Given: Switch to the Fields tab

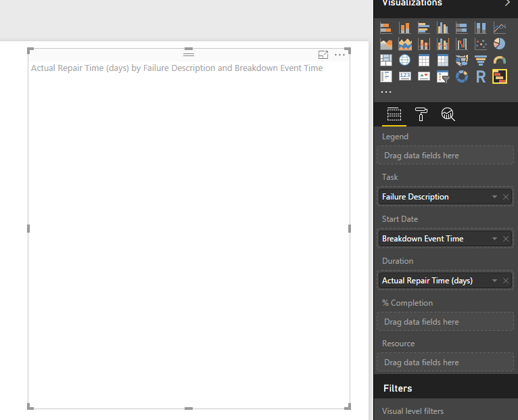Looking at the screenshot, I should point(394,114).
